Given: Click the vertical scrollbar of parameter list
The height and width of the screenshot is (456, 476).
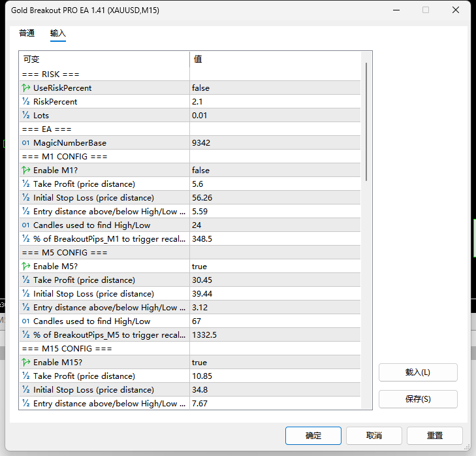Looking at the screenshot, I should 366,122.
